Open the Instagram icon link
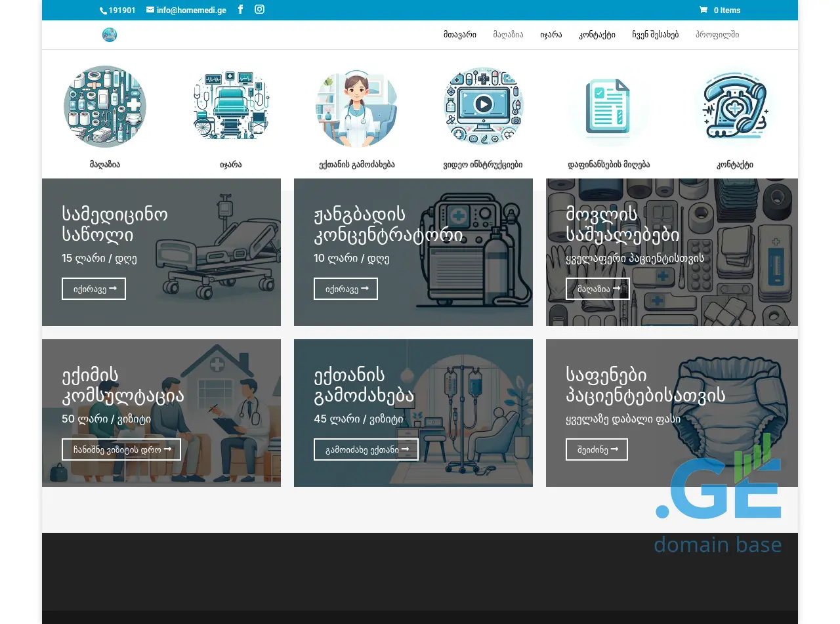Screen dimensions: 840x624 point(260,10)
